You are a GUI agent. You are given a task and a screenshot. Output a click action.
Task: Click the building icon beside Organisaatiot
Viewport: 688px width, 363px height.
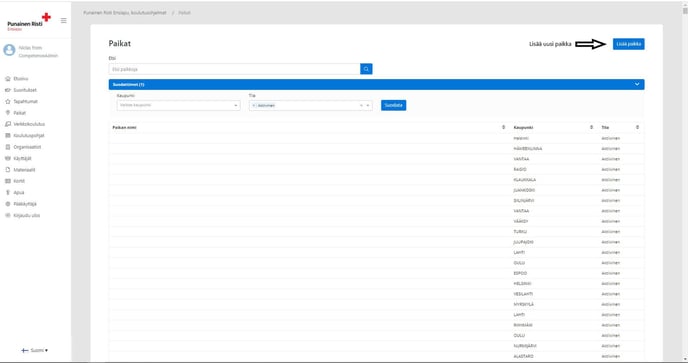click(7, 147)
